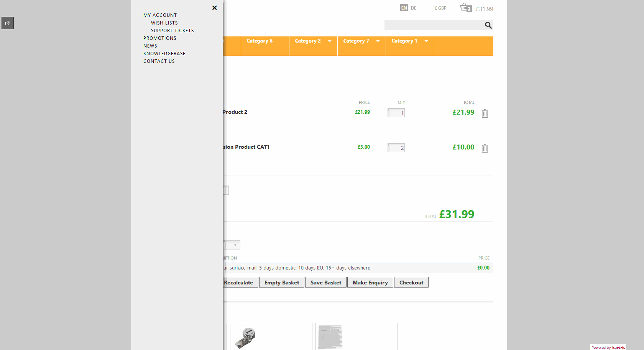The image size is (644, 350).
Task: Delete Product 2 using its trash icon
Action: (x=485, y=113)
